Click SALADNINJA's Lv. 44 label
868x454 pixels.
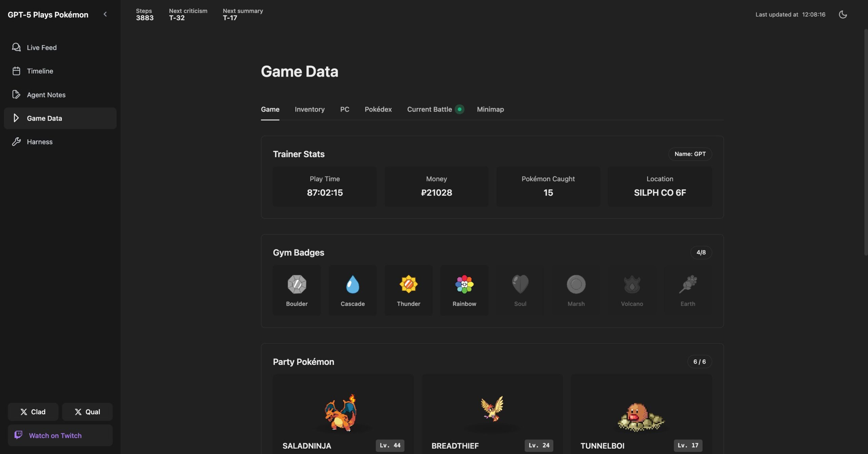[390, 446]
